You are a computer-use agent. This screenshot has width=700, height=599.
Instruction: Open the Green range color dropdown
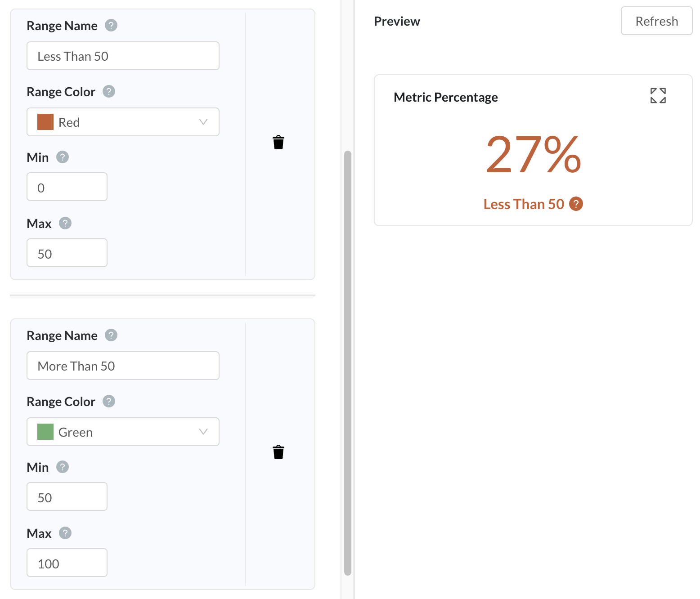point(123,432)
